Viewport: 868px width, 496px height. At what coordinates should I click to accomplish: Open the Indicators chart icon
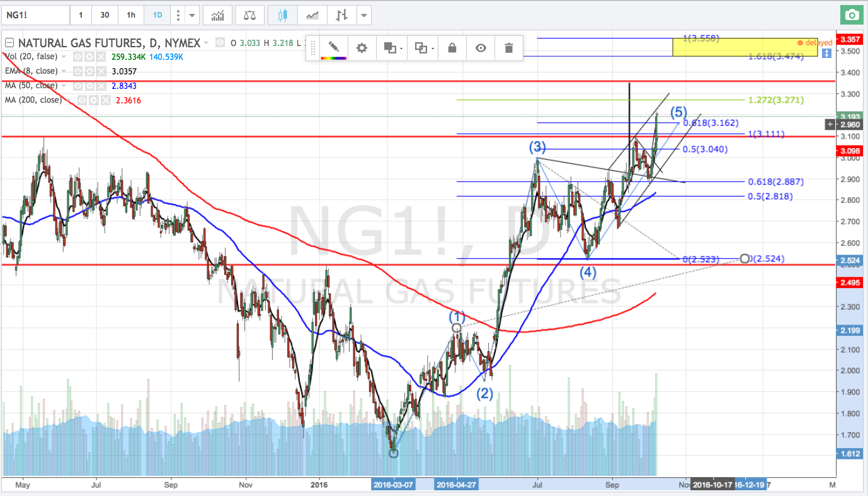218,14
